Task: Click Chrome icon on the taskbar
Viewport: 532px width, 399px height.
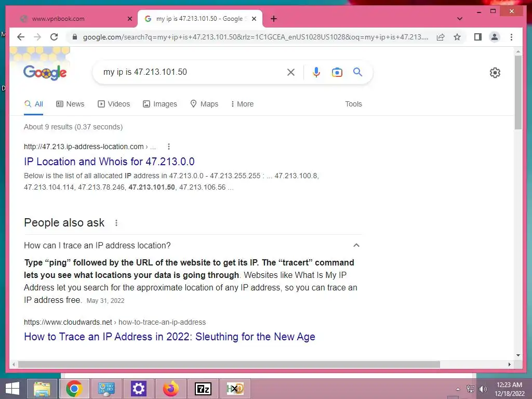Action: click(74, 389)
